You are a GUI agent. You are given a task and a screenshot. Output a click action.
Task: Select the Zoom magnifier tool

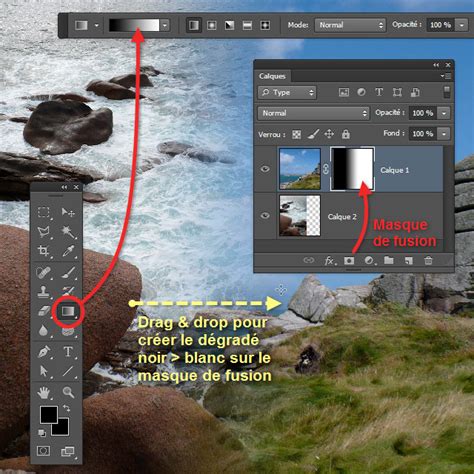[x=68, y=393]
